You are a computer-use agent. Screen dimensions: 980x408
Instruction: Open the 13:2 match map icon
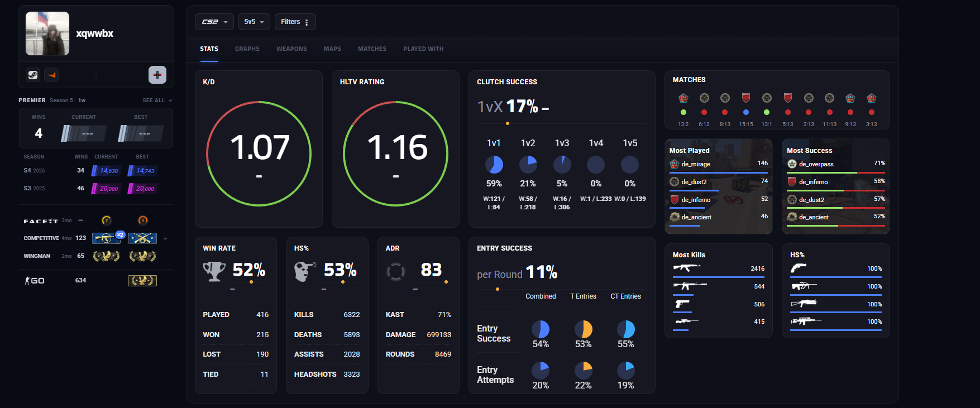(683, 98)
